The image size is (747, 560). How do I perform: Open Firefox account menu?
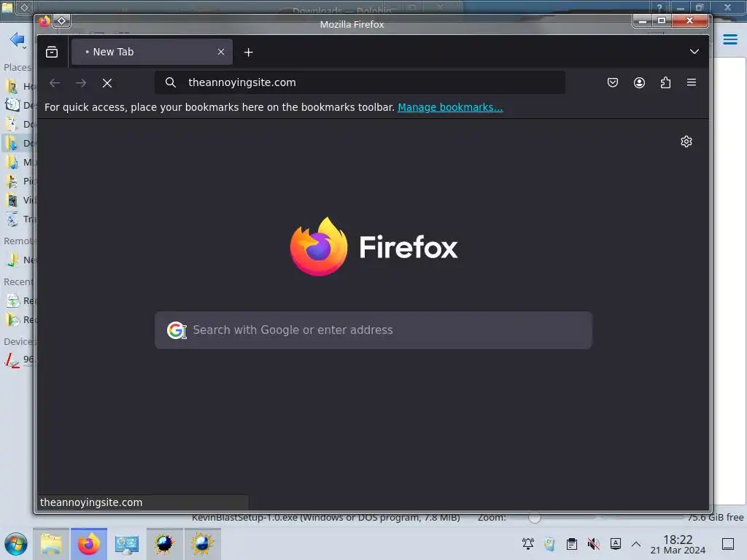[x=639, y=83]
